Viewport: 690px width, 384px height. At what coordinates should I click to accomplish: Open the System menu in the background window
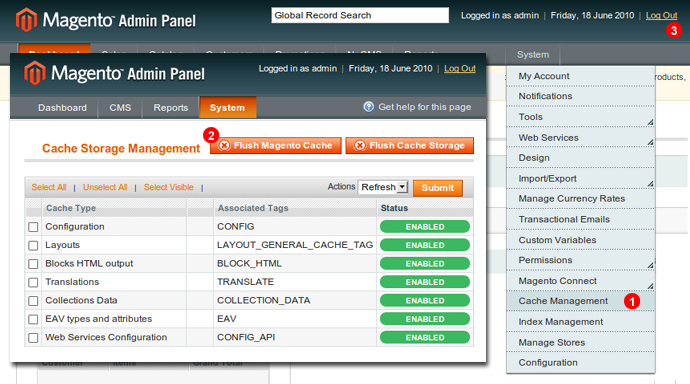533,55
